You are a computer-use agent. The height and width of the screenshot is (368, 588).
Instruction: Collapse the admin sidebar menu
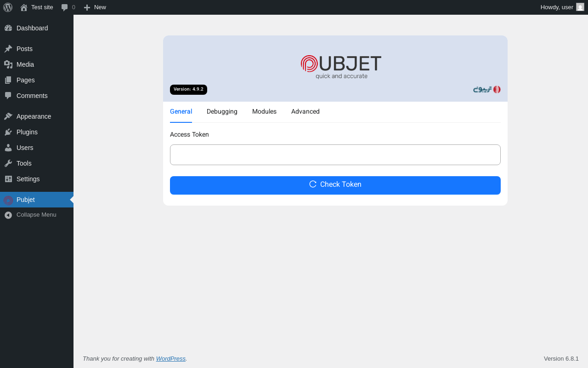pos(37,215)
